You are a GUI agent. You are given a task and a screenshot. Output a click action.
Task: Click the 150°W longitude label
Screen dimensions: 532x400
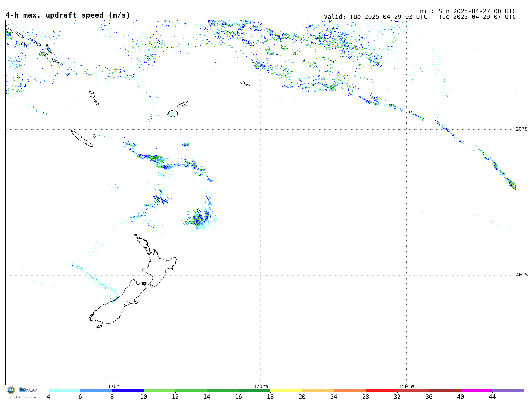click(406, 387)
